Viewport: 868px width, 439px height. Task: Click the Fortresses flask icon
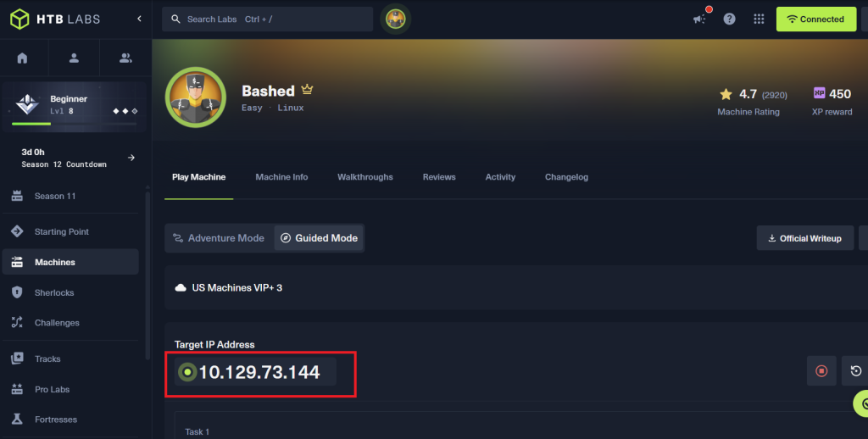coord(17,419)
